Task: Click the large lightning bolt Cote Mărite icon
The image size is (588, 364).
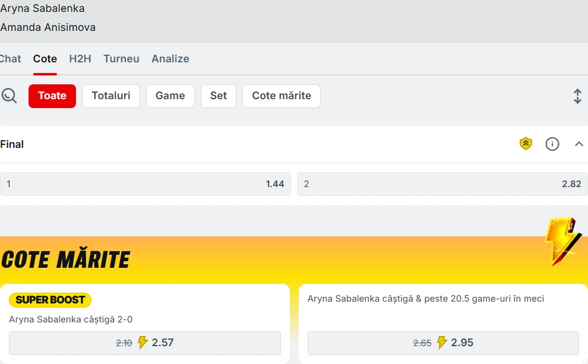Action: [x=562, y=240]
